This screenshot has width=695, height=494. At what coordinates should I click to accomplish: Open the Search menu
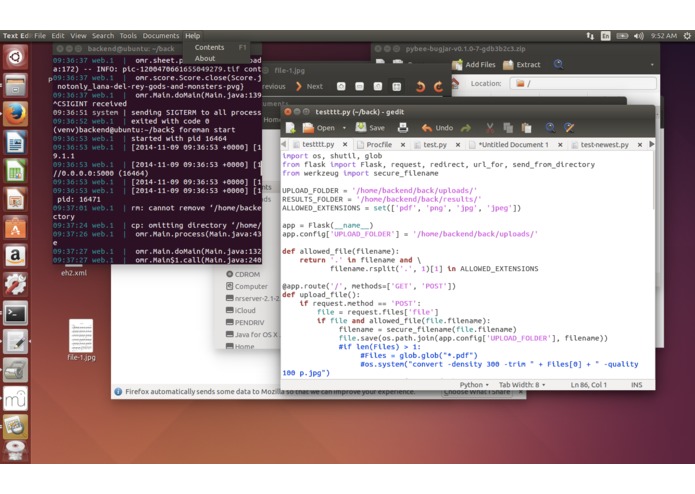click(103, 36)
